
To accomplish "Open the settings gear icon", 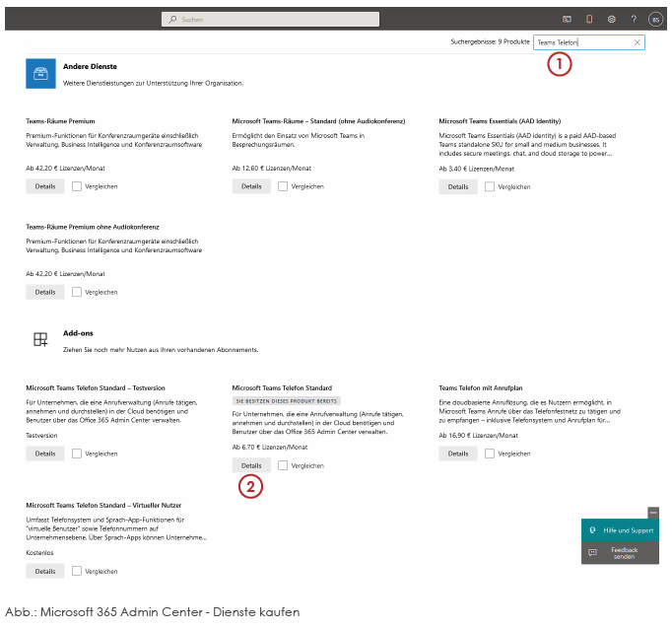I will [x=612, y=19].
